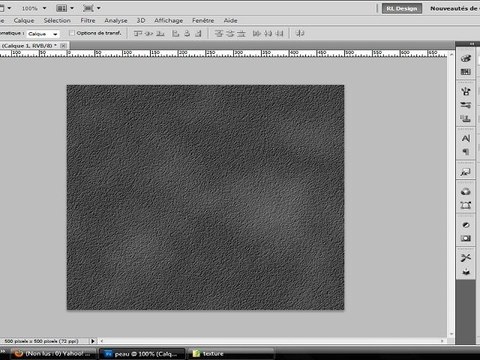Screen dimensions: 480x360
Task: Click the horizontal ruler
Action: (223, 53)
